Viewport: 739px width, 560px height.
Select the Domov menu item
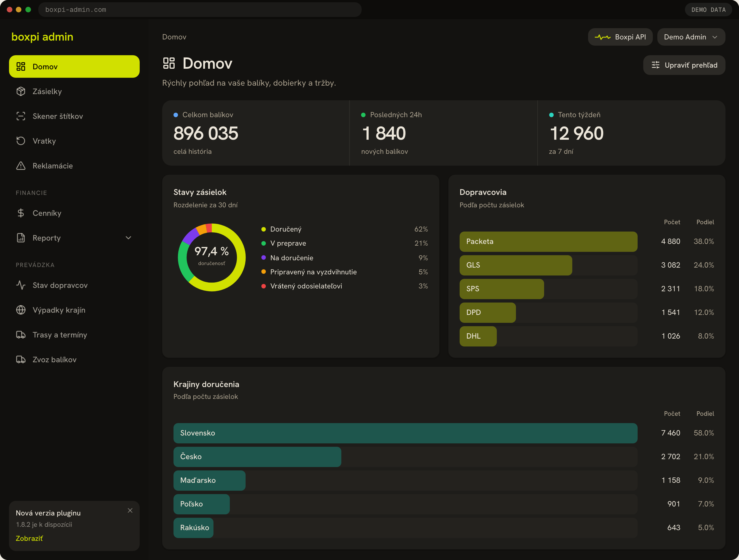[x=74, y=66]
